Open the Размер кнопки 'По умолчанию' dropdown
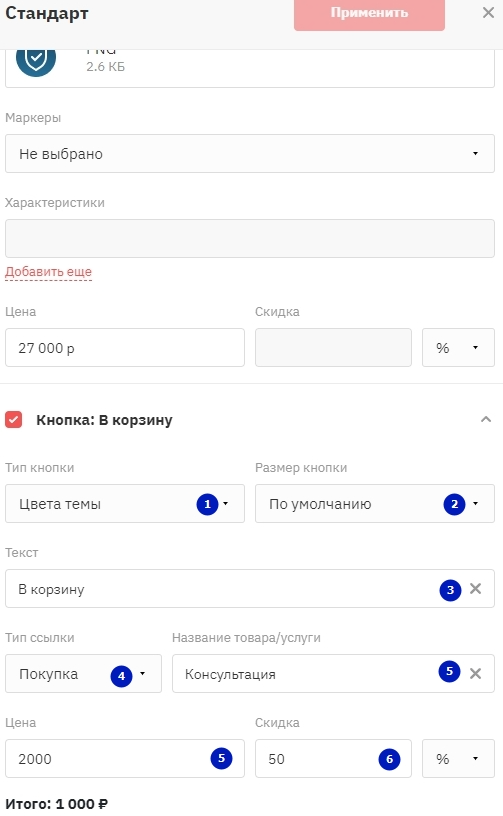This screenshot has height=816, width=503. point(375,504)
